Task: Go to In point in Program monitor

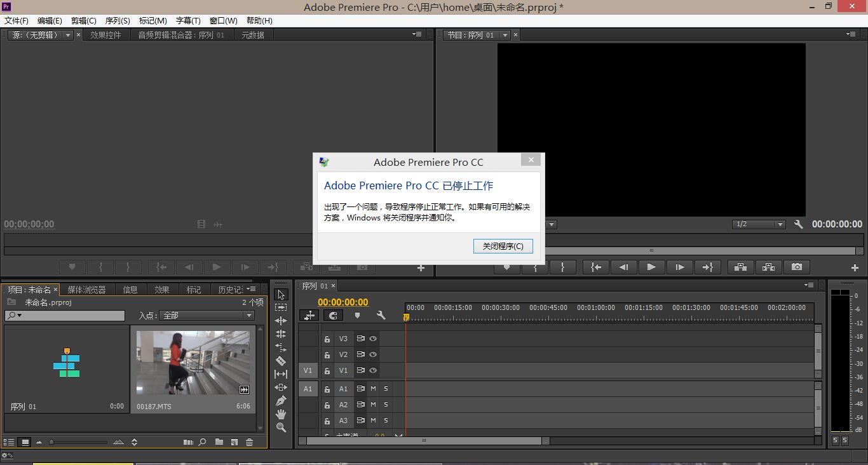Action: [596, 267]
